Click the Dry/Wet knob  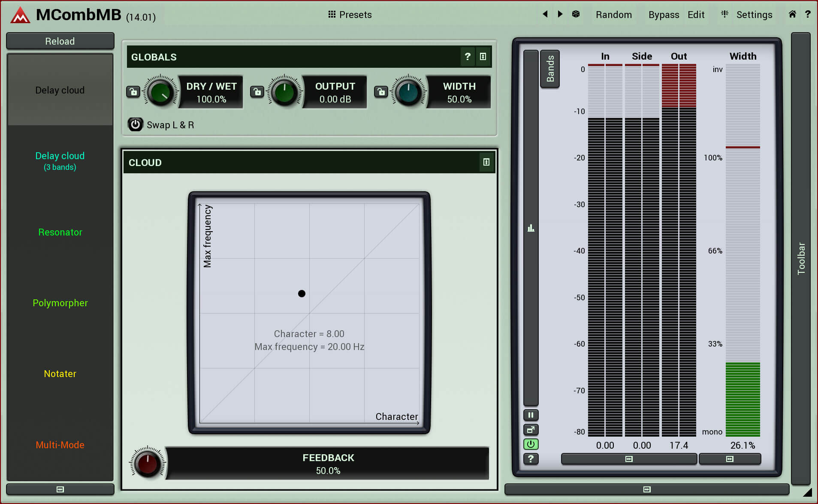160,92
